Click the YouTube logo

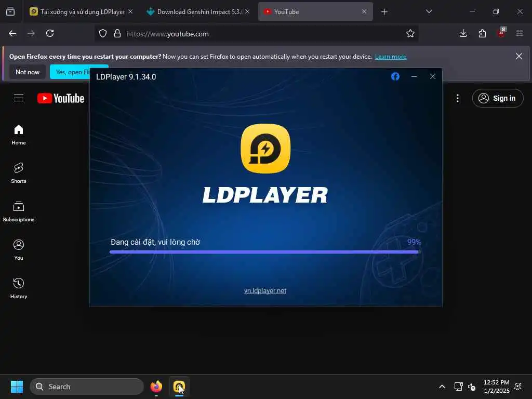tap(61, 98)
